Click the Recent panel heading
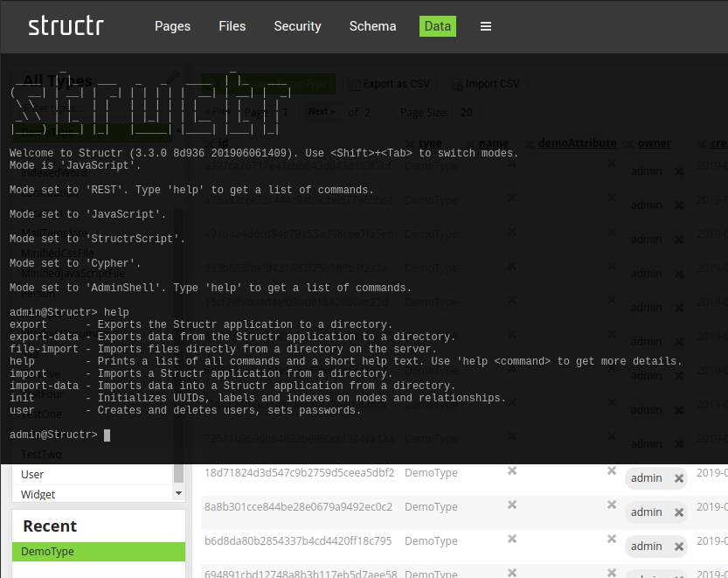The width and height of the screenshot is (728, 578). pyautogui.click(x=50, y=526)
